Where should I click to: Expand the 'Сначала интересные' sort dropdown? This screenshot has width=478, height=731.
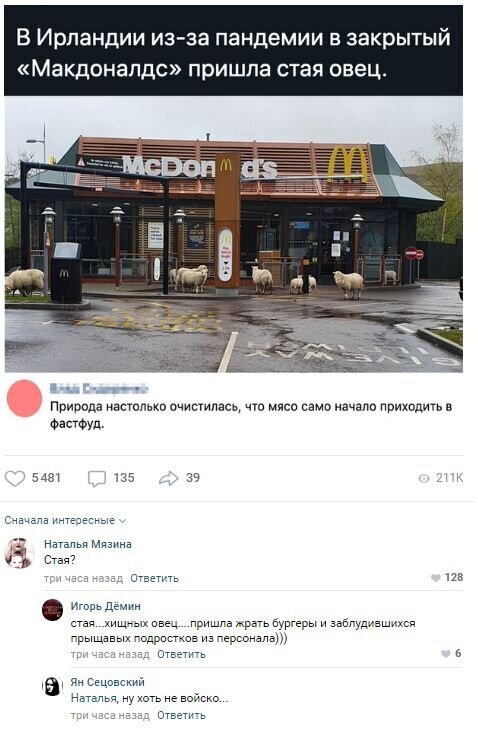[x=65, y=520]
